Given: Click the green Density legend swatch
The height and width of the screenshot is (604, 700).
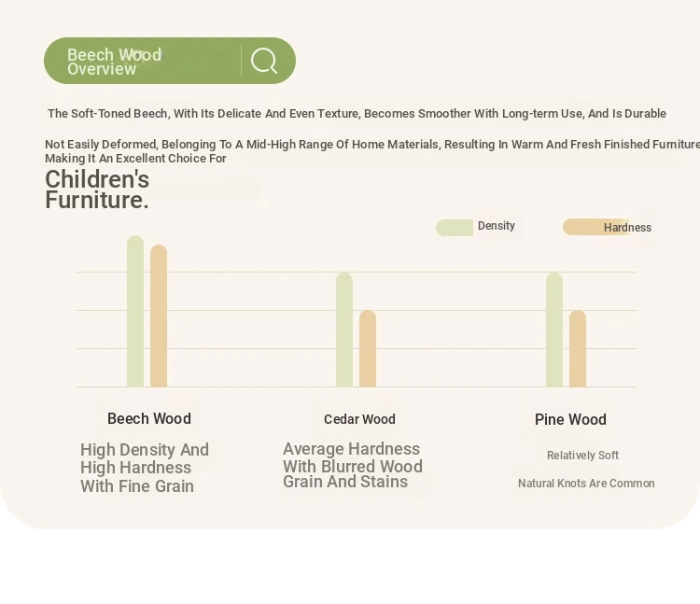Looking at the screenshot, I should click(x=455, y=228).
